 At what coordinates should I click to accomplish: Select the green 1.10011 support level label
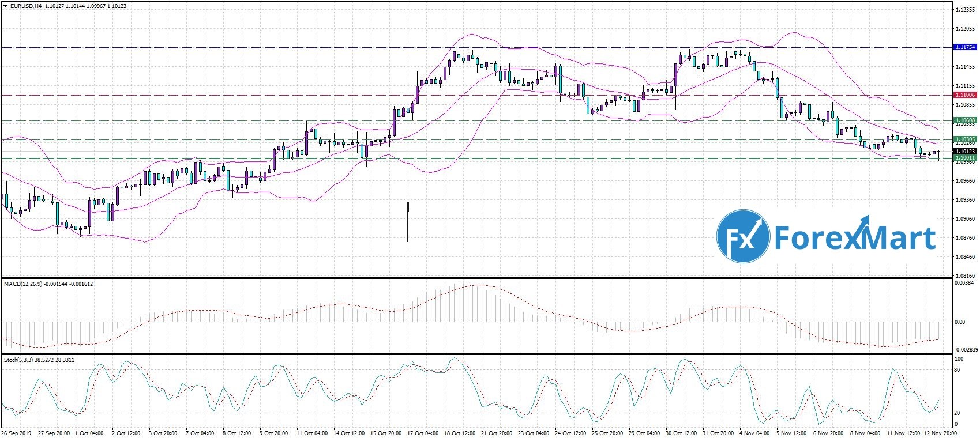pos(965,158)
